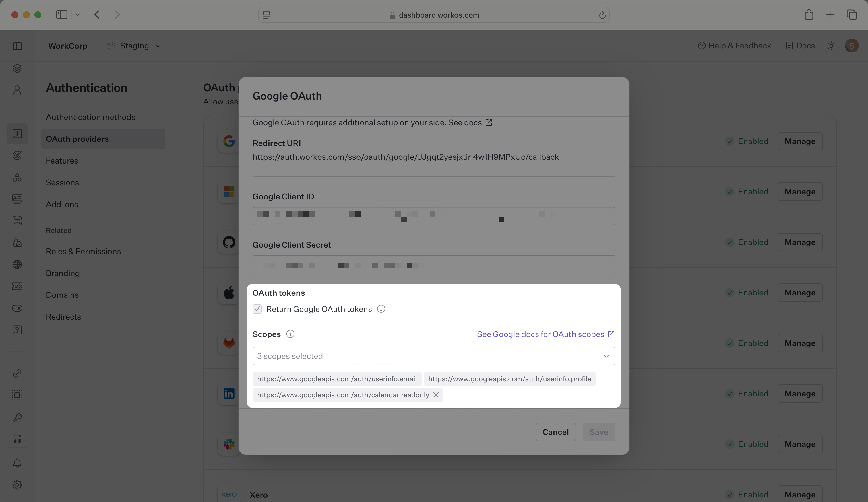Toggle light mode with the sun icon

pos(831,46)
